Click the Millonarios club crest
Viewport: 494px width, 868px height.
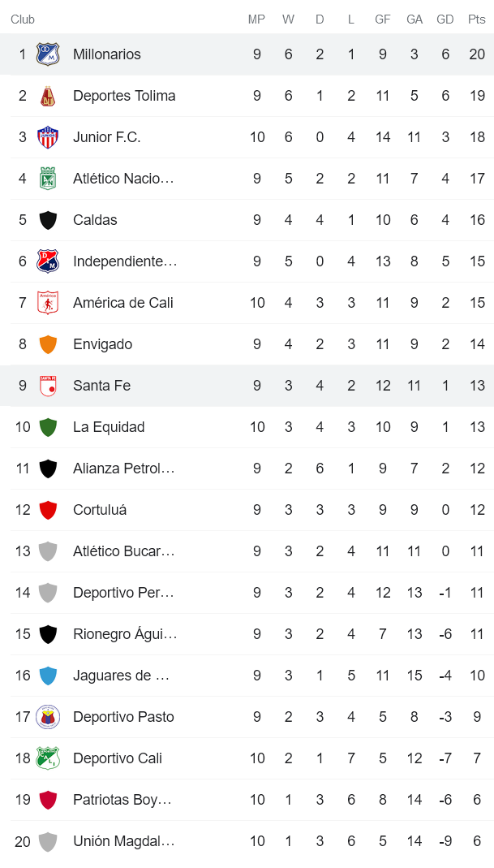pyautogui.click(x=47, y=54)
